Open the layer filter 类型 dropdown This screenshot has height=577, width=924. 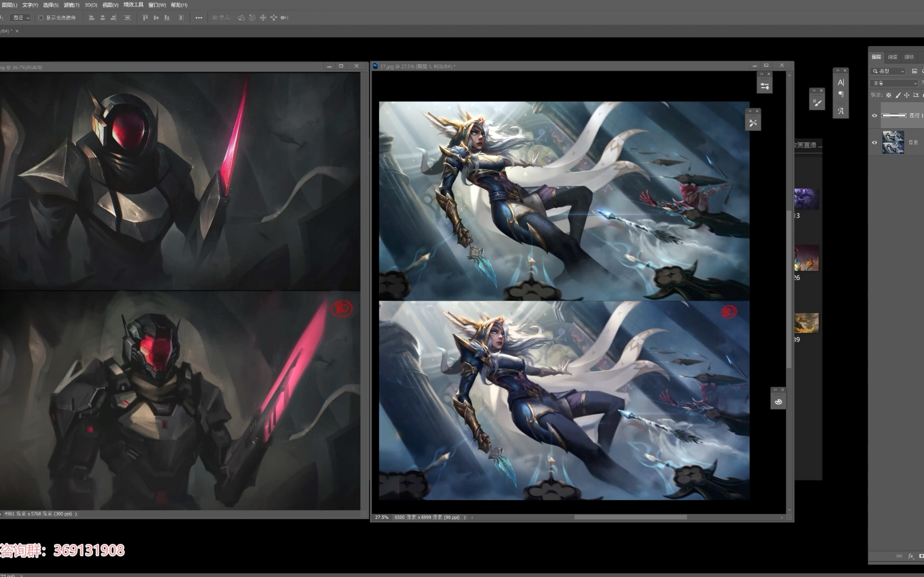[x=888, y=71]
